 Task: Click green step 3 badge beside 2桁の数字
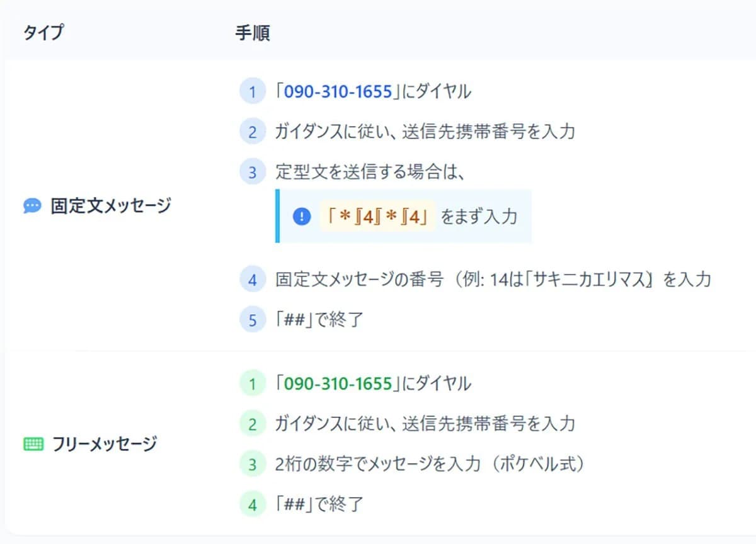tap(253, 464)
